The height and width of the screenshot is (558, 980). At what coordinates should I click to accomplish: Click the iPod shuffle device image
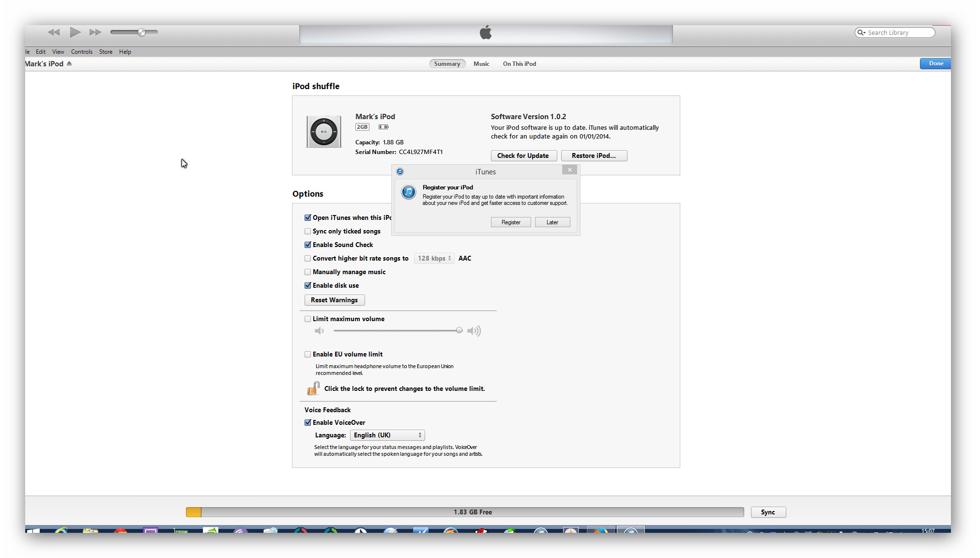pyautogui.click(x=323, y=132)
